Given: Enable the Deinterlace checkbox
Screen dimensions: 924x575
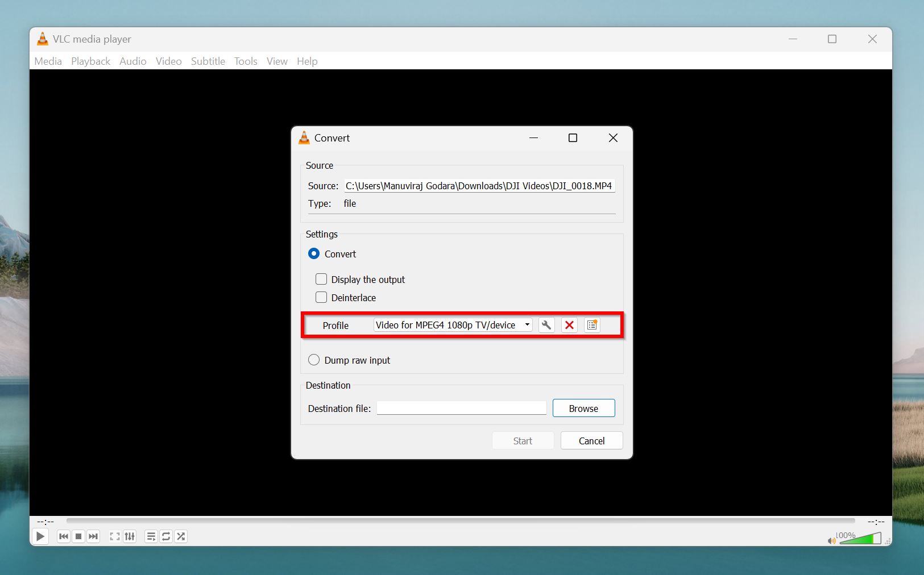Looking at the screenshot, I should (321, 297).
